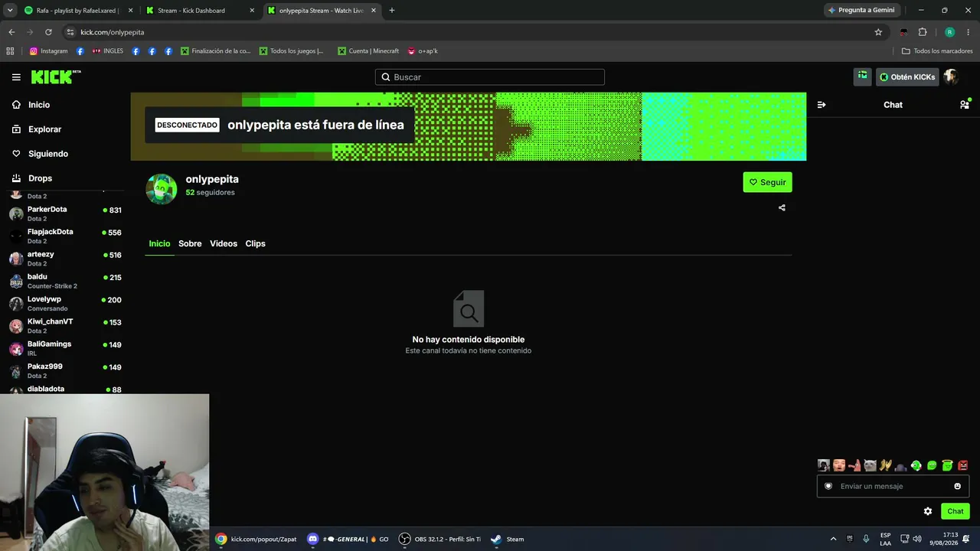This screenshot has height=551, width=980.
Task: Click the Obtén KICKs button
Action: pos(907,77)
